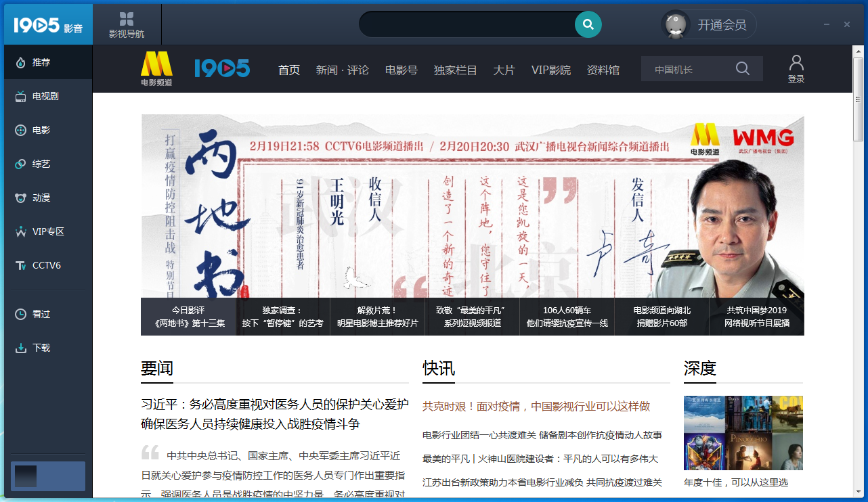Open 年度十佳，可以从这里选 link
This screenshot has width=868, height=502.
736,482
